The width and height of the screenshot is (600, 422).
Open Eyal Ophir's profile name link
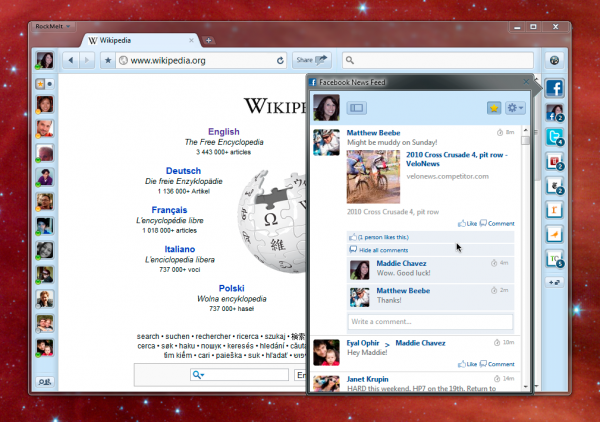pos(363,343)
